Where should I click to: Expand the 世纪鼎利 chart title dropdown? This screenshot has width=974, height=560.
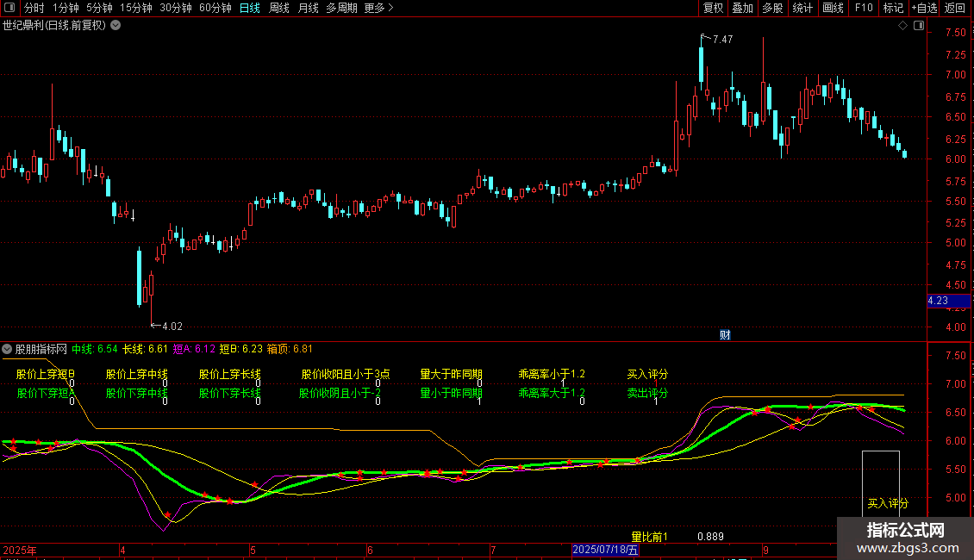pos(116,25)
